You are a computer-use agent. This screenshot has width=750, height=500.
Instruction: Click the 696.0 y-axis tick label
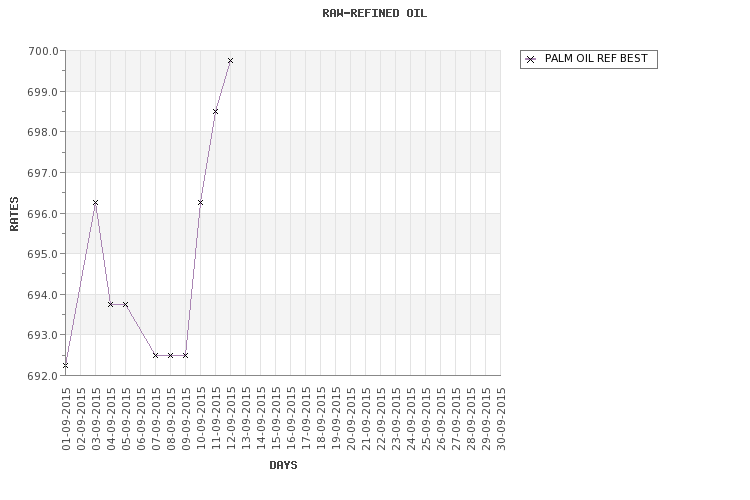[43, 214]
